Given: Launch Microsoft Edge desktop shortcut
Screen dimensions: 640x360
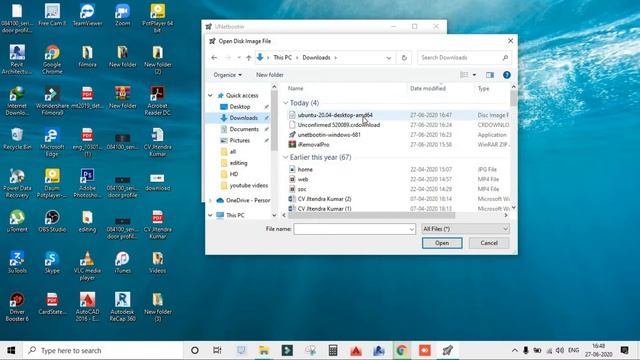Looking at the screenshot, I should coord(52,142).
